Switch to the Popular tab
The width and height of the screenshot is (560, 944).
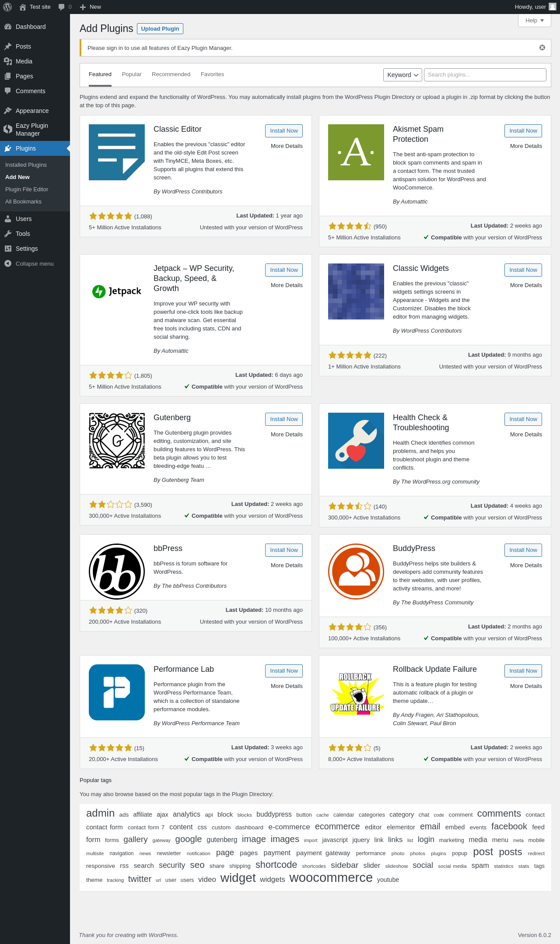coord(132,74)
